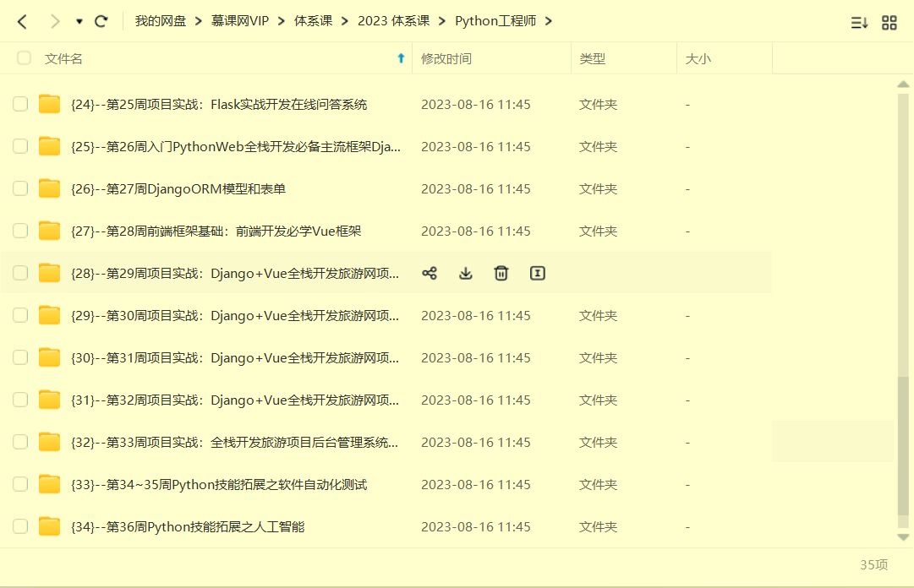The image size is (914, 588).
Task: Open {26}--第27周DjangoORM模型和表单 folder name
Action: 178,189
